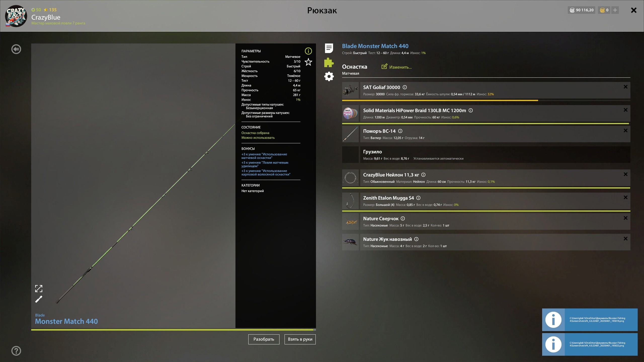
Task: Click the cricket bait thumbnail
Action: point(350,221)
